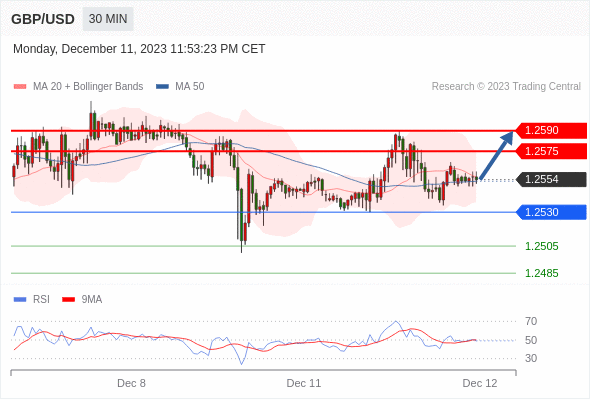Click the 'RSI' legend label
Viewport: 590px width, 400px height.
coord(41,300)
